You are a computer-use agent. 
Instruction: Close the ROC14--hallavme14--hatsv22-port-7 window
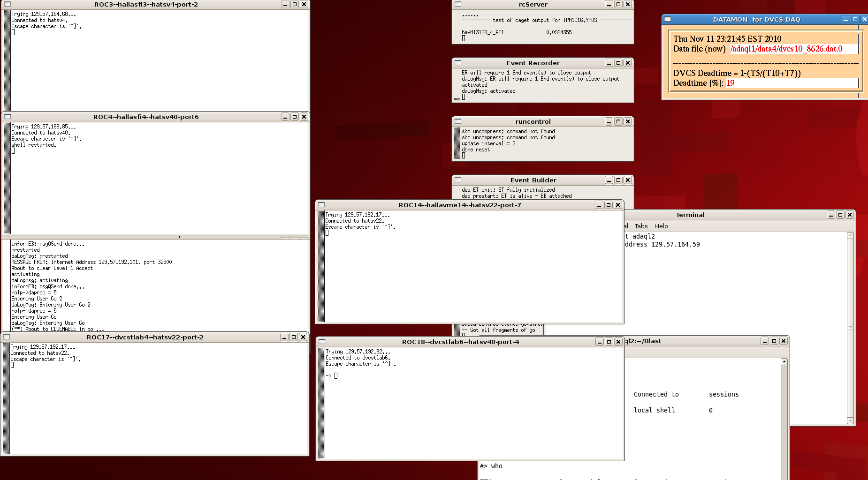pos(618,205)
